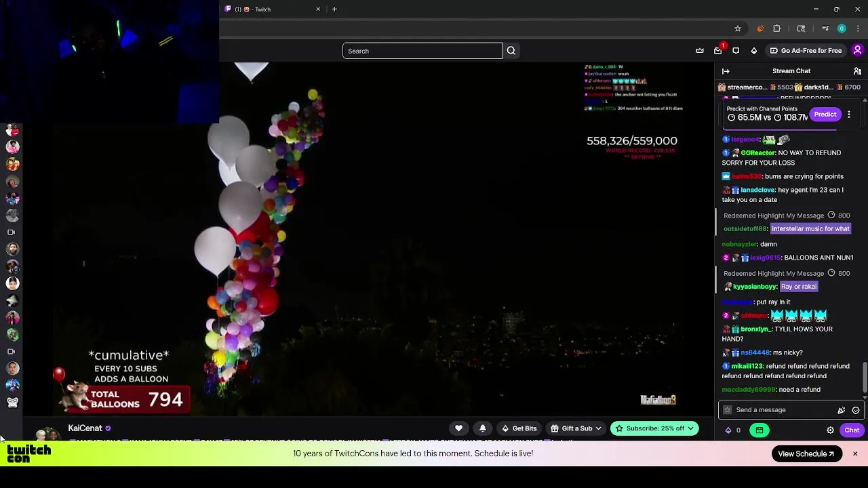Click the star icon in message box
868x488 pixels.
pyautogui.click(x=728, y=410)
